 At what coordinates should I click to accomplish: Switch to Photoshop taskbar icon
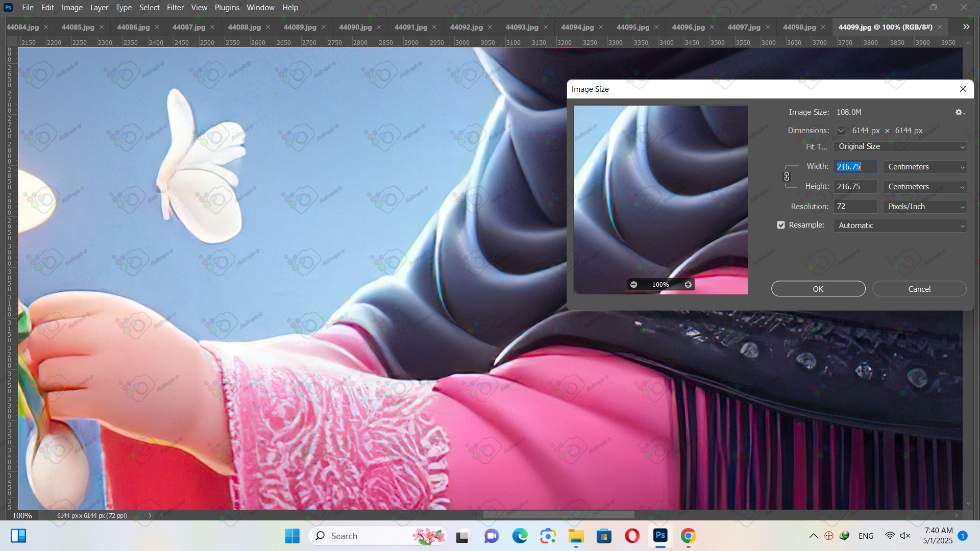click(660, 536)
